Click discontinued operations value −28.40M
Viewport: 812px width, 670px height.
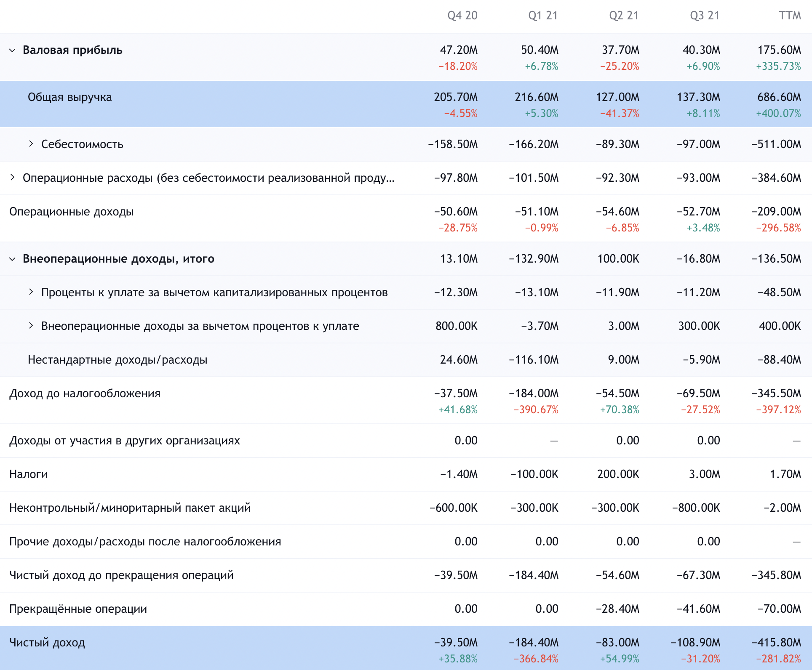click(x=618, y=609)
